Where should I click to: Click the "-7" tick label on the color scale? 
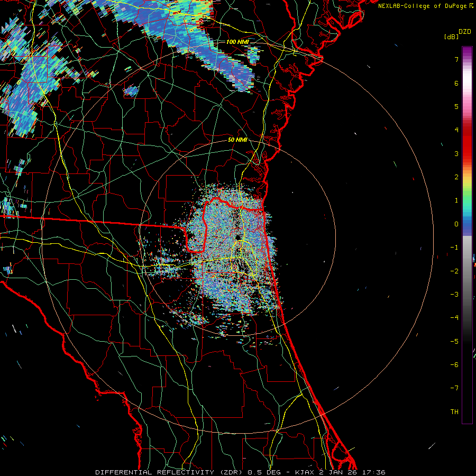[454, 388]
